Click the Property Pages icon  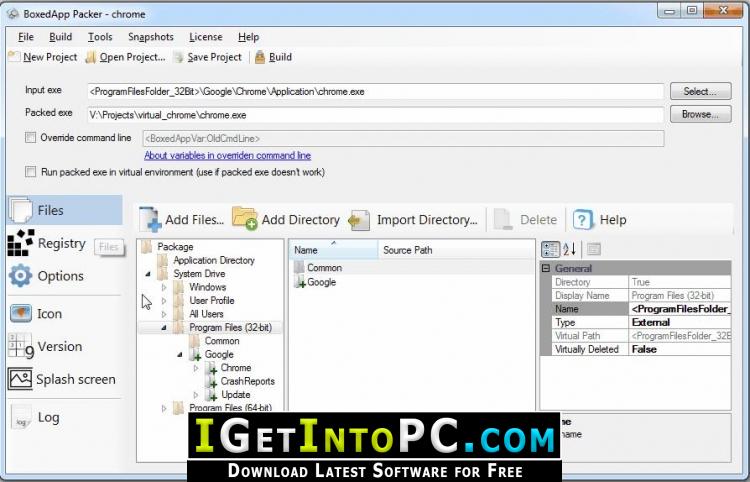pyautogui.click(x=594, y=249)
